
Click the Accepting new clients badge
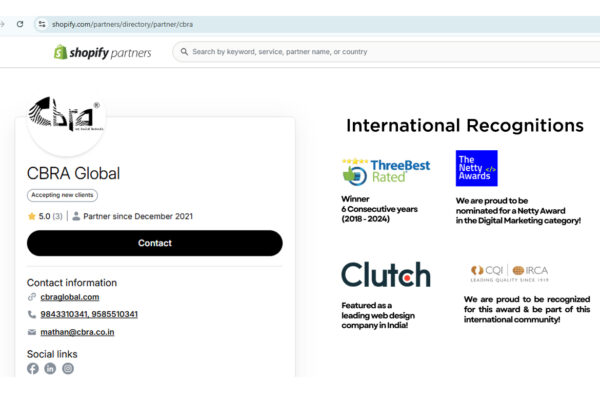pos(62,195)
